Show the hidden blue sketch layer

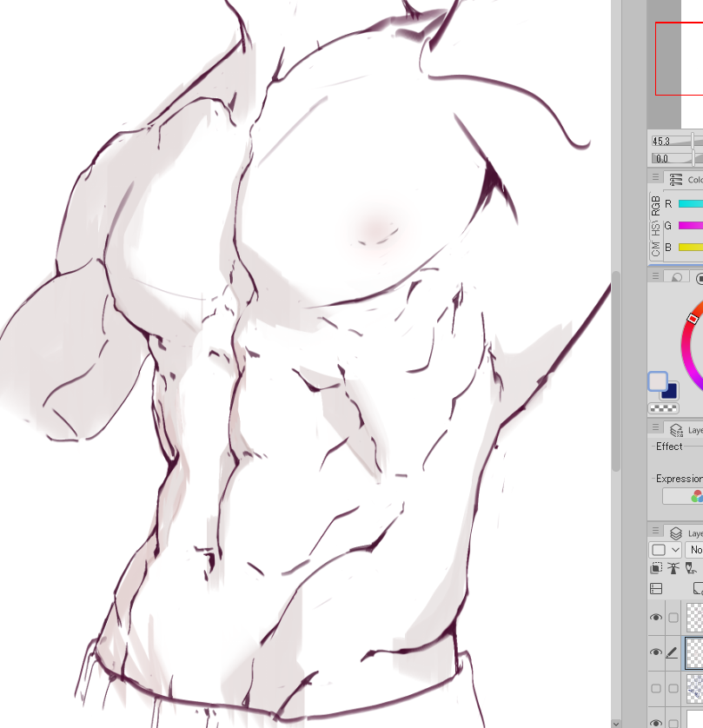pos(655,688)
